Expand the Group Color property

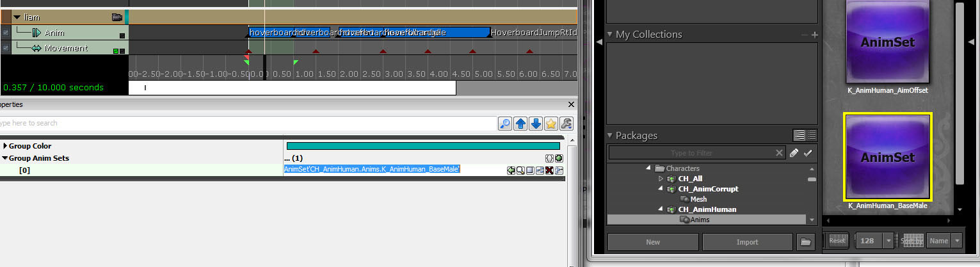pos(5,146)
